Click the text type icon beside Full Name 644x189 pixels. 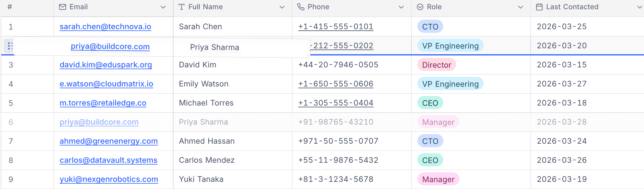182,7
